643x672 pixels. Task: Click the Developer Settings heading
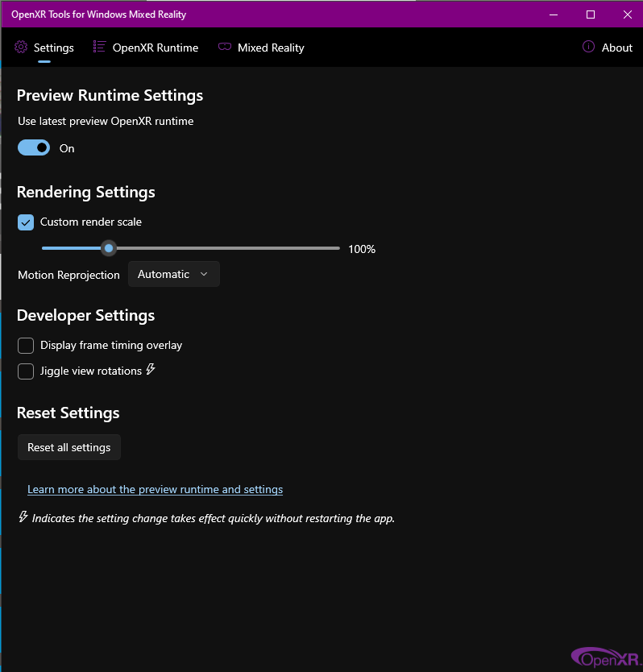click(x=85, y=315)
